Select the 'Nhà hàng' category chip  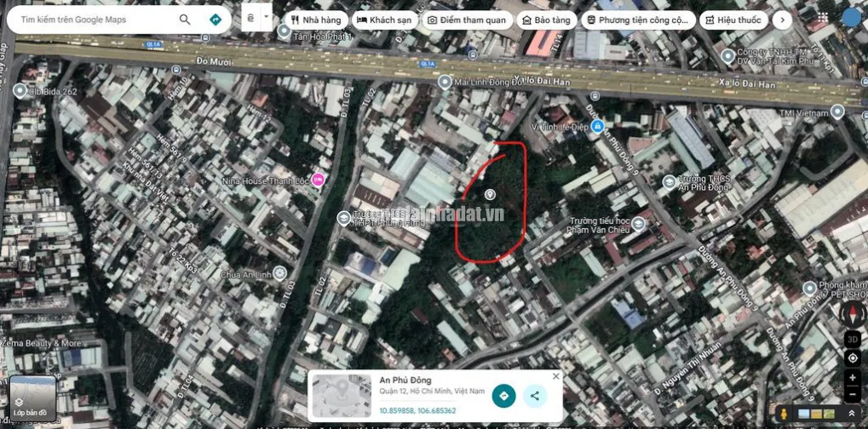pyautogui.click(x=316, y=20)
